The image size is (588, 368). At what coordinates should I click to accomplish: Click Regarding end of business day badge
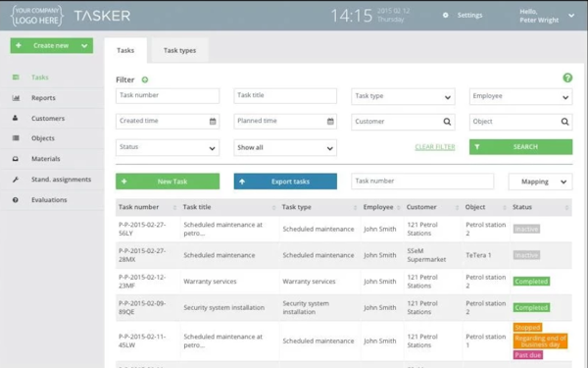click(x=540, y=341)
